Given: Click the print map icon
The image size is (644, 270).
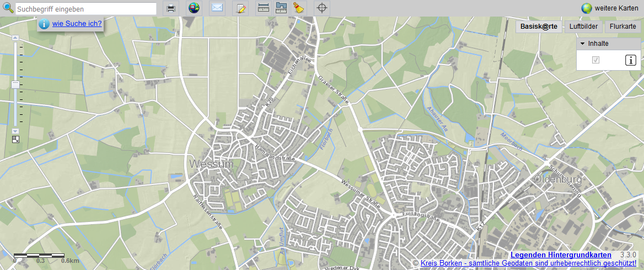Looking at the screenshot, I should pos(171,8).
